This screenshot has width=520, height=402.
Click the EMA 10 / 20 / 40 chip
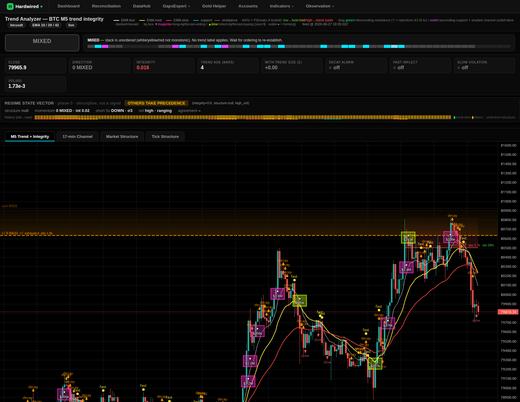(x=46, y=25)
